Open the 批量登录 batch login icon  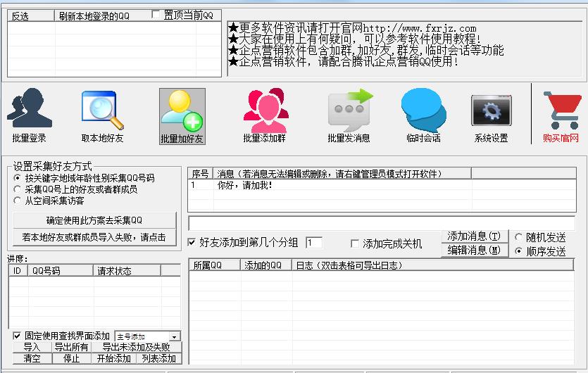[x=30, y=116]
